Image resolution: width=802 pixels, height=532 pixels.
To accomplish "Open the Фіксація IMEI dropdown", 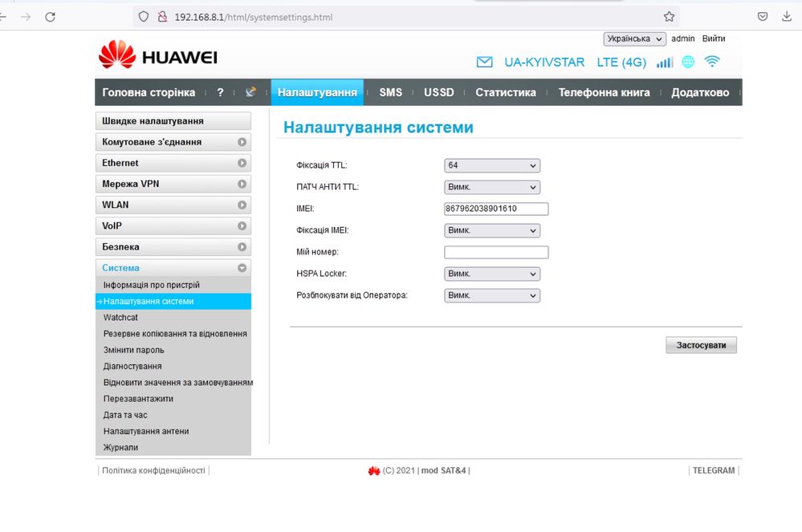I will tap(492, 230).
